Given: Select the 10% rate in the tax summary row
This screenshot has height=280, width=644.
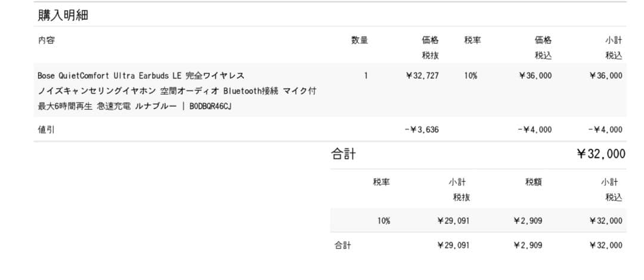Looking at the screenshot, I should (383, 220).
